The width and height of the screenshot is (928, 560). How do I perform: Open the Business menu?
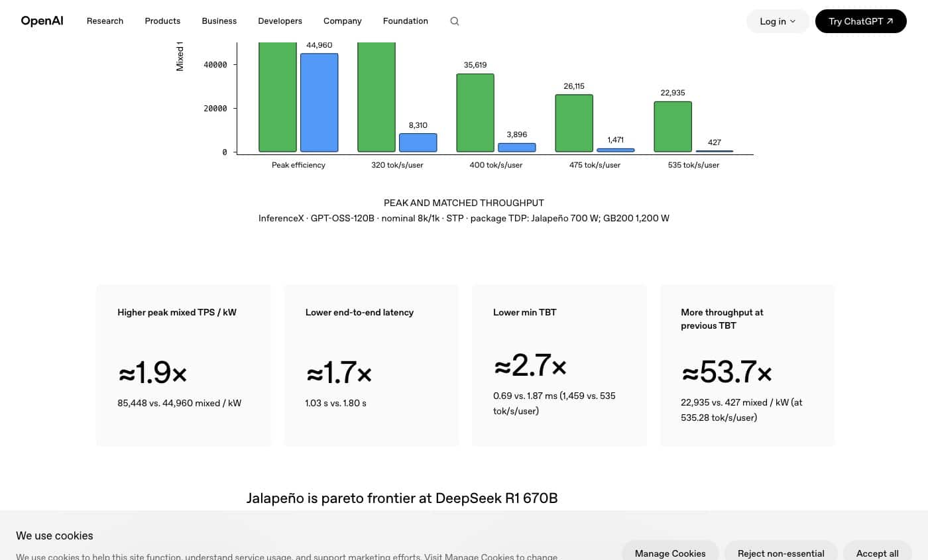219,21
